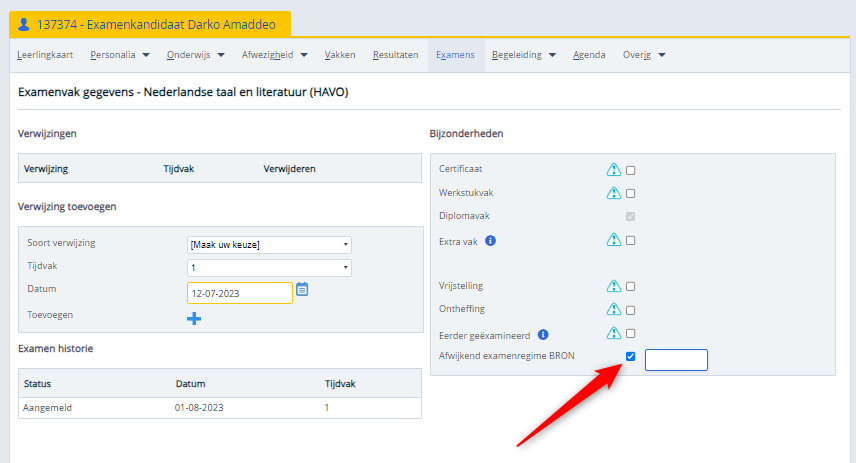This screenshot has width=856, height=463.
Task: Check the Vrijstelling checkbox
Action: [631, 286]
